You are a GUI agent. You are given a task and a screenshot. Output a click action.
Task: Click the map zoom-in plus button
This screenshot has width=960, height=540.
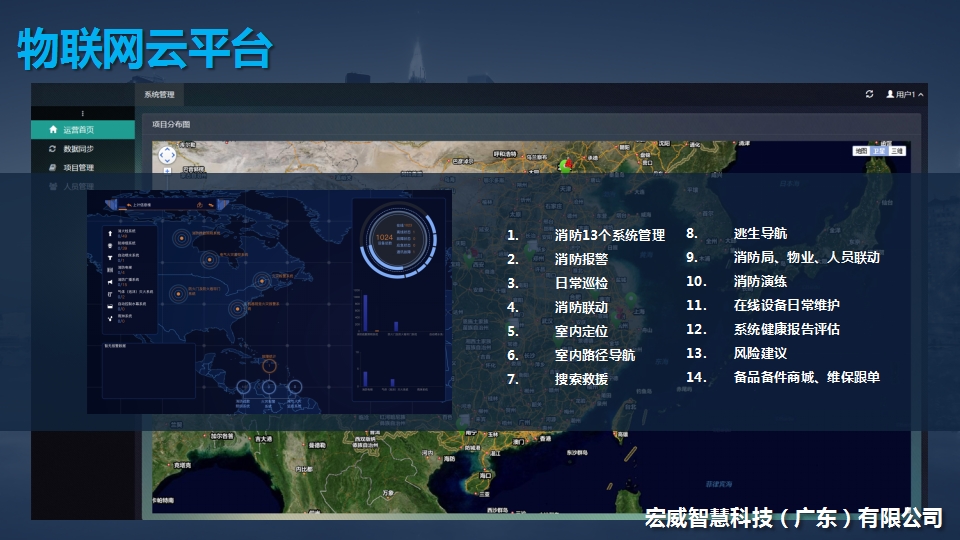pyautogui.click(x=167, y=171)
